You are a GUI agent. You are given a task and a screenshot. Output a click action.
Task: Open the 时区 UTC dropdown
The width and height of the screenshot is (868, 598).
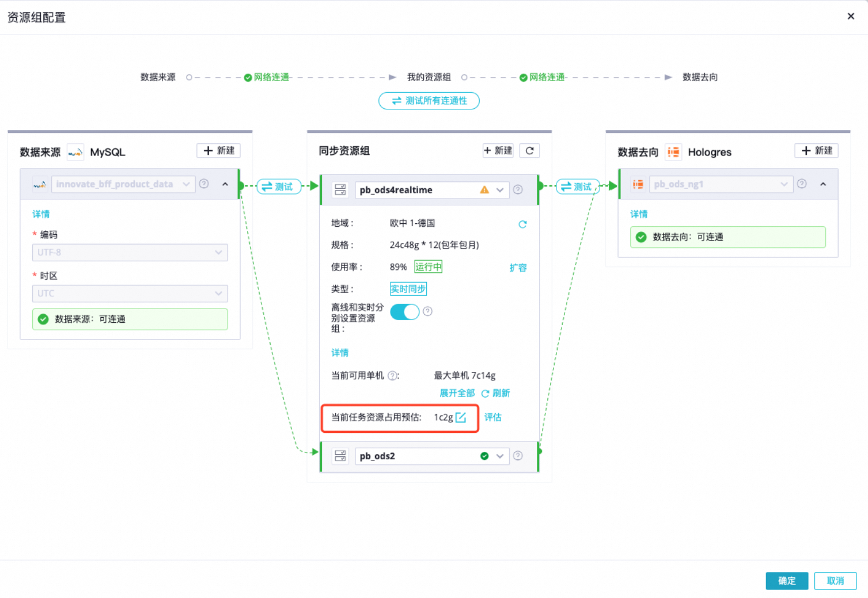[x=130, y=294]
